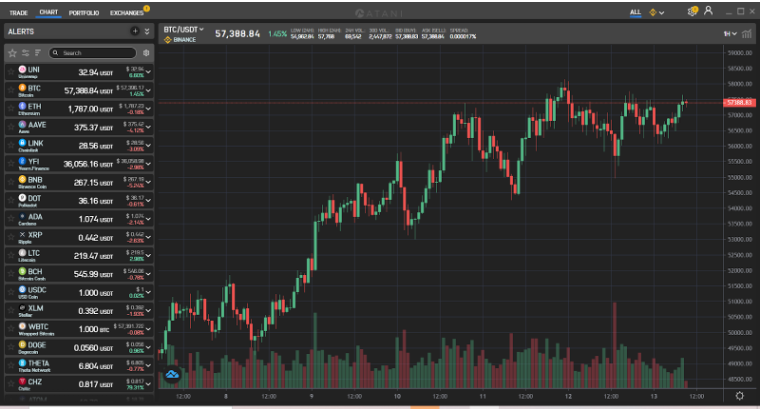
Task: Click the Atani logo button on chart
Action: point(172,374)
